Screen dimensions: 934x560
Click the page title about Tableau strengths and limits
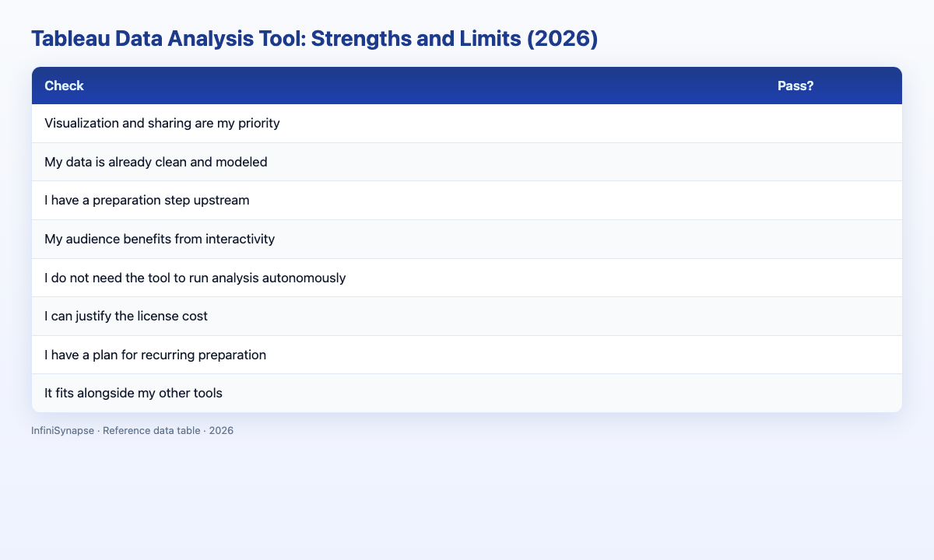point(314,40)
